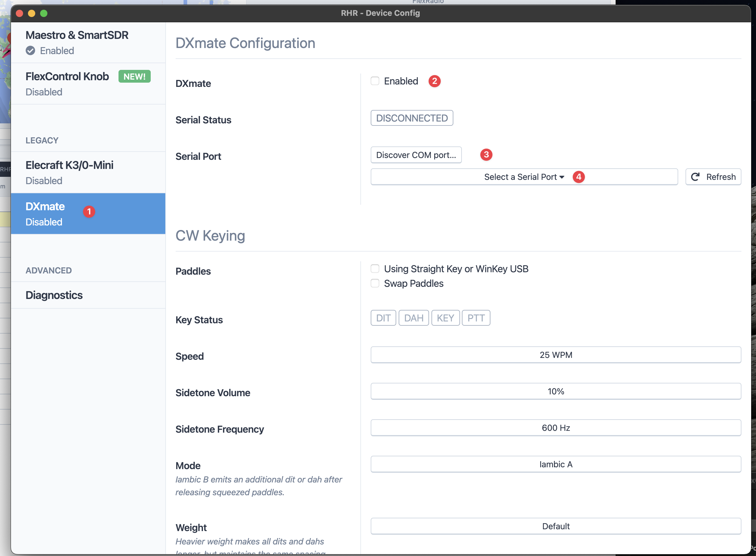Enable the DXmate Enabled checkbox
This screenshot has height=556, width=756.
click(375, 81)
